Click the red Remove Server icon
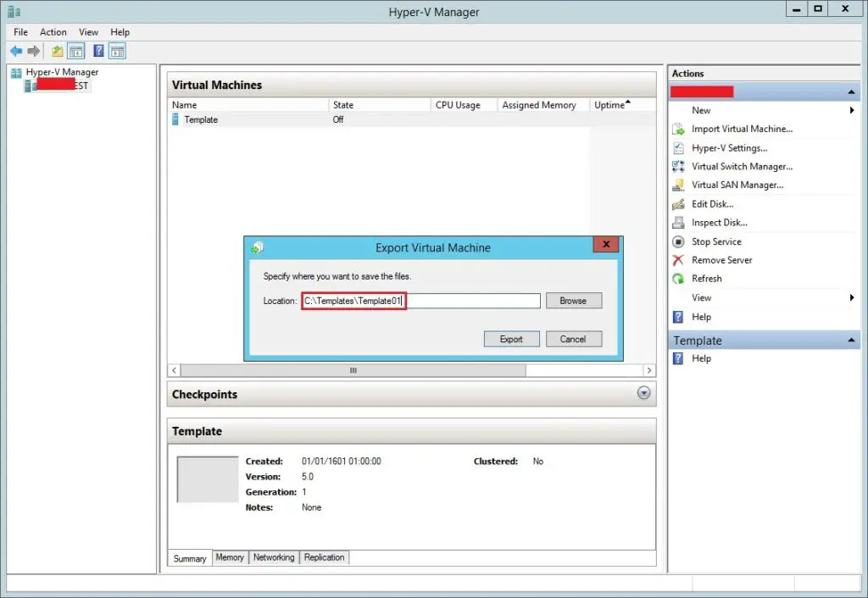 [678, 260]
